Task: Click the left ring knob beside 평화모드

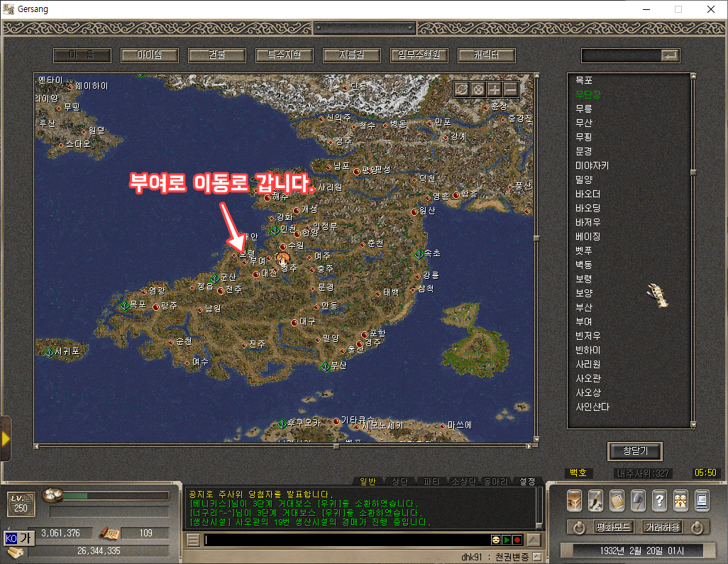Action: pos(579,527)
